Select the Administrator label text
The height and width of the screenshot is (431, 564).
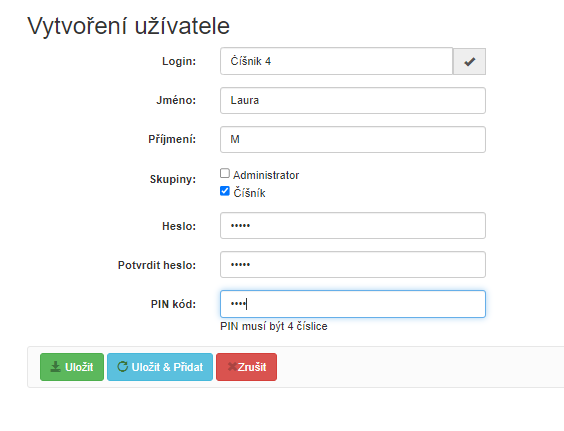266,175
